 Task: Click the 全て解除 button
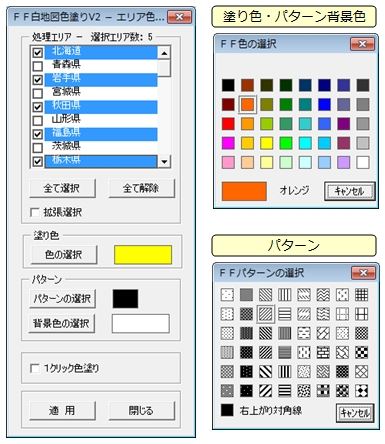coord(141,188)
